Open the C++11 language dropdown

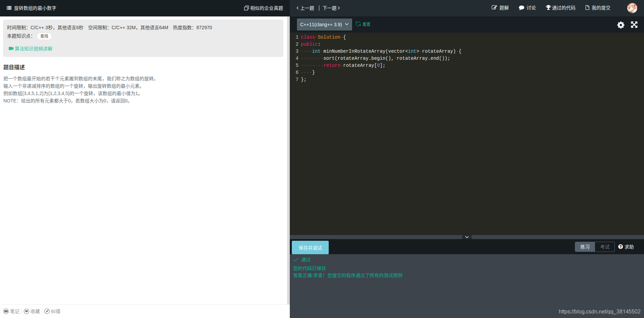point(324,25)
